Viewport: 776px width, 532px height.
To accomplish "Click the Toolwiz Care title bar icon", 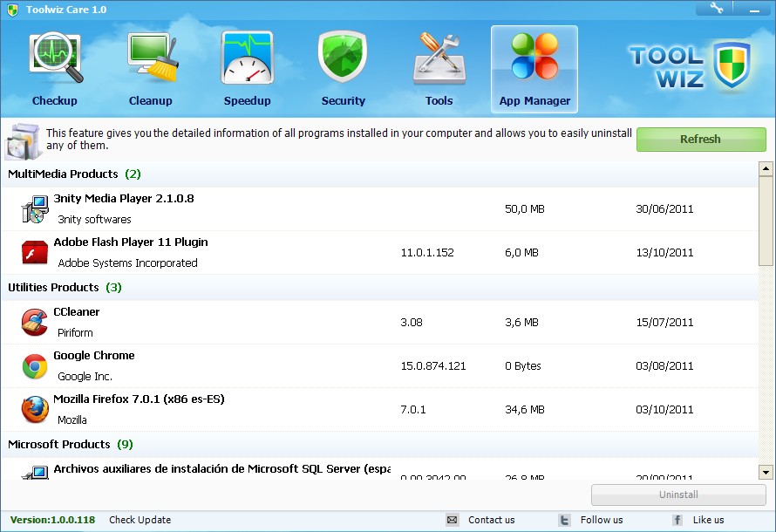I will (x=13, y=10).
